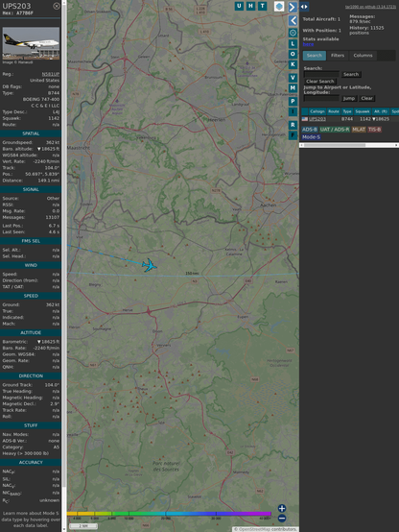Switch to the Filters tab
The image size is (399, 532).
coord(338,56)
